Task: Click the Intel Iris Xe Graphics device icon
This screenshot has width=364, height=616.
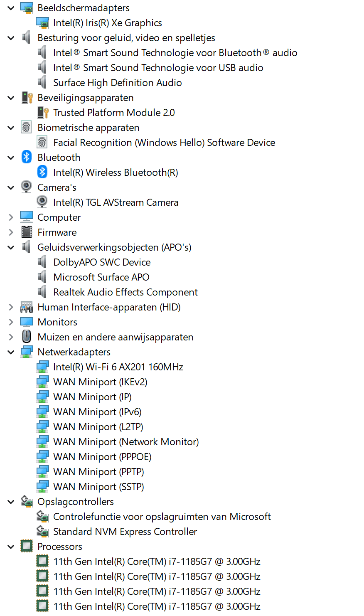Action: (x=42, y=23)
